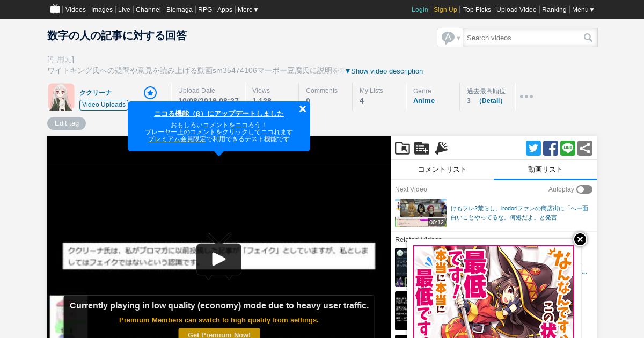Open Channel in the top navigation

coord(148,10)
